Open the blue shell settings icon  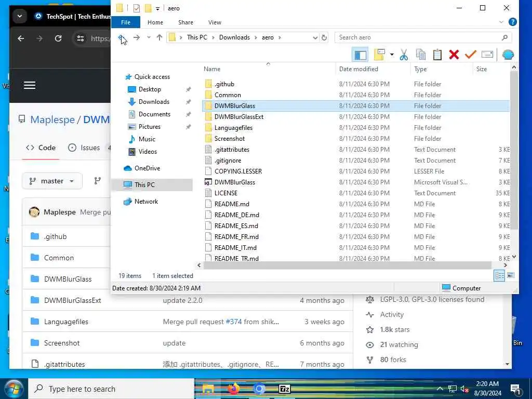pos(508,55)
